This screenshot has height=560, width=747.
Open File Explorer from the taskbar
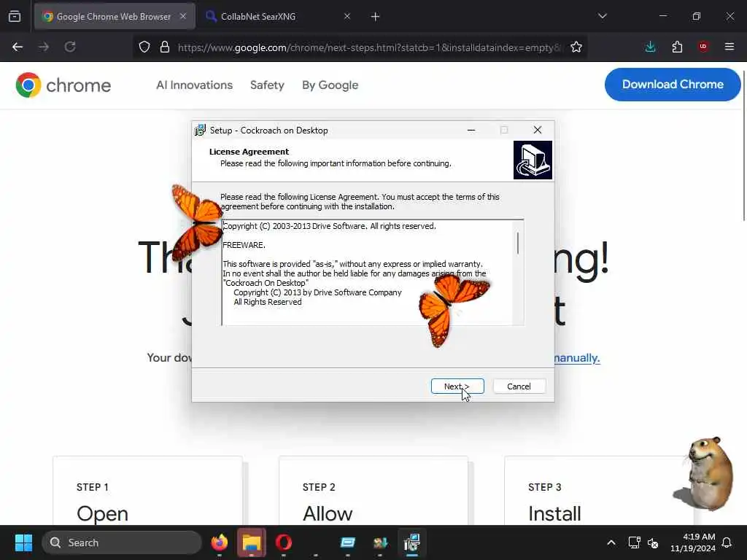252,542
